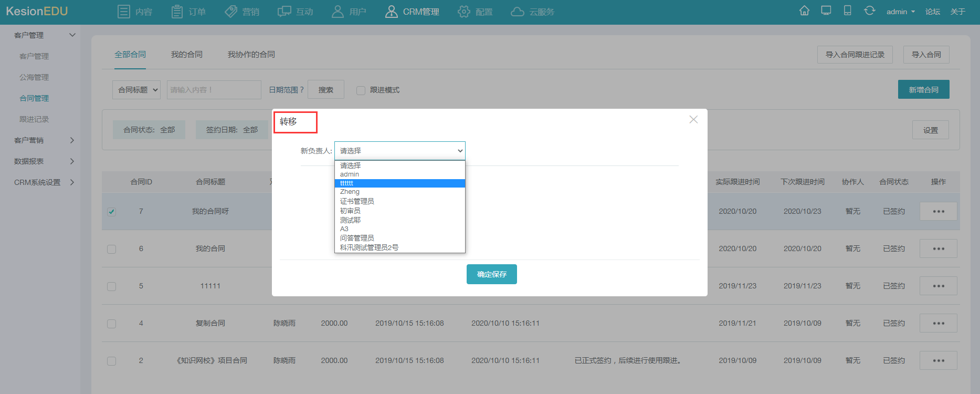
Task: Click the 导入合同 button
Action: pyautogui.click(x=926, y=55)
